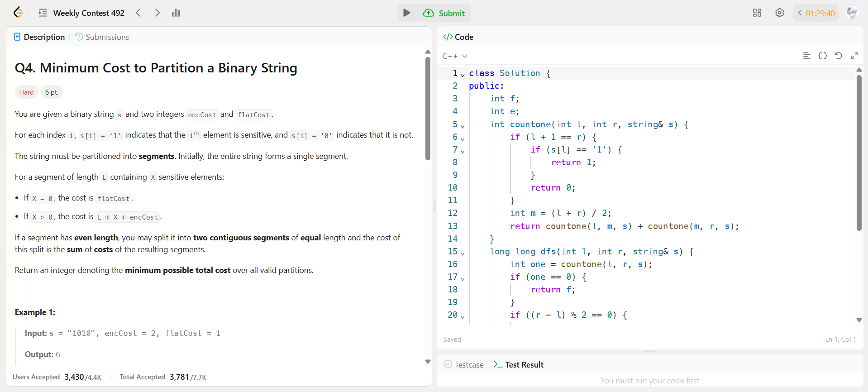Image resolution: width=868 pixels, height=392 pixels.
Task: Collapse the class Solution block on line 1
Action: (x=463, y=74)
